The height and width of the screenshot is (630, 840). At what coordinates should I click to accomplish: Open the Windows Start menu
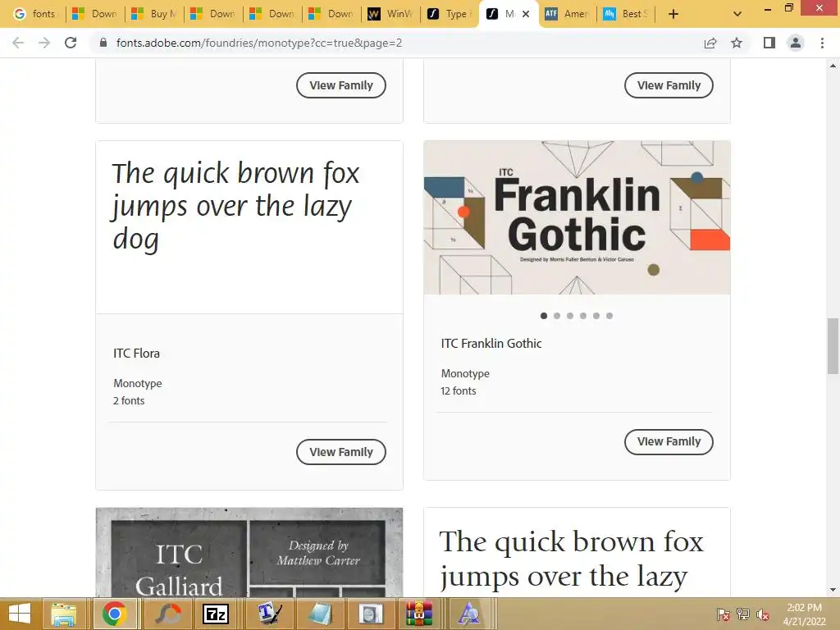[x=20, y=614]
